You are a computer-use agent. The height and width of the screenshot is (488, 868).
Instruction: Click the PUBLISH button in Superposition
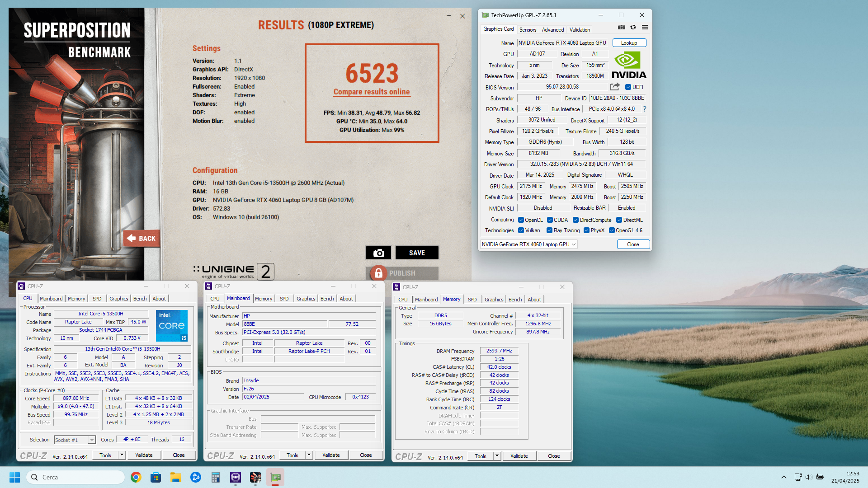click(x=402, y=273)
